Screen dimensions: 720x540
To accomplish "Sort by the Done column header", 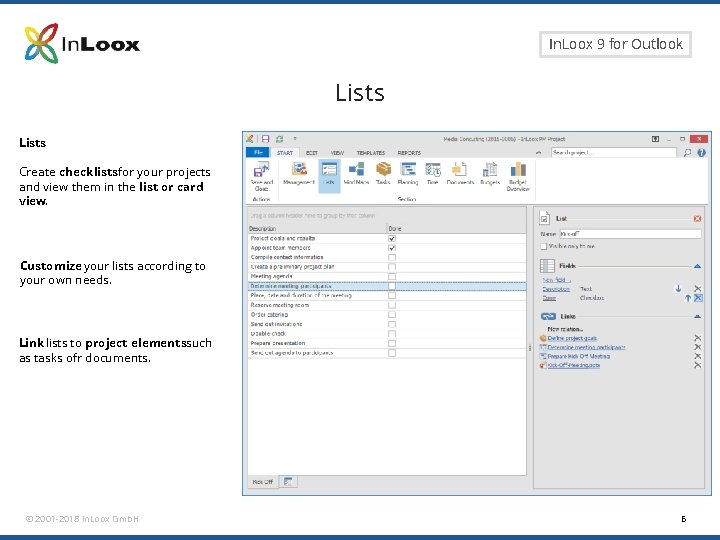I will click(x=456, y=228).
